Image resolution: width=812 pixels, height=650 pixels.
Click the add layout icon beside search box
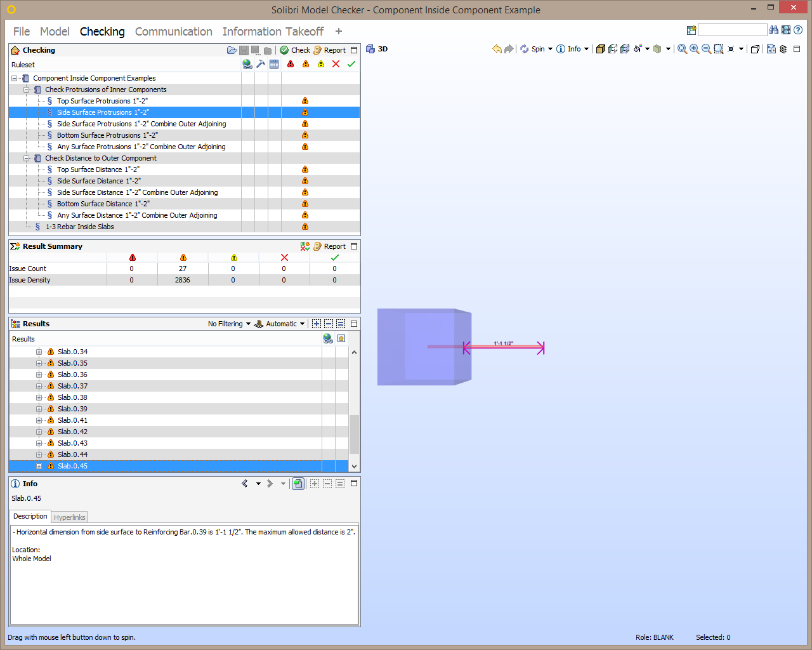[691, 30]
